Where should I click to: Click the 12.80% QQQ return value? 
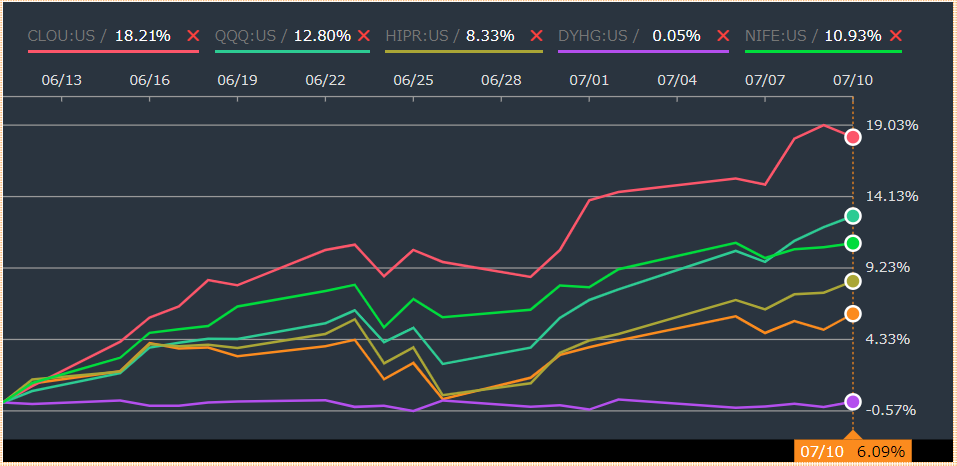pyautogui.click(x=322, y=36)
